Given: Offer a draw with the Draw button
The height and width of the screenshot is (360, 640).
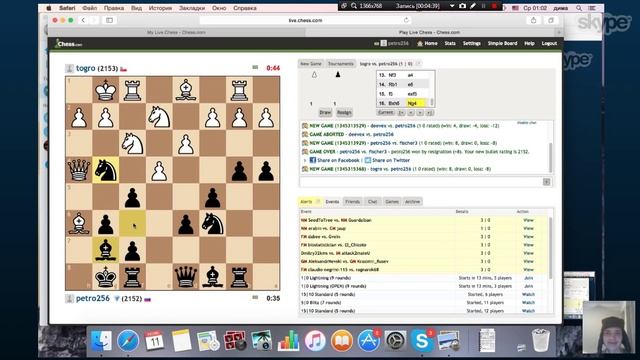Looking at the screenshot, I should click(x=325, y=112).
